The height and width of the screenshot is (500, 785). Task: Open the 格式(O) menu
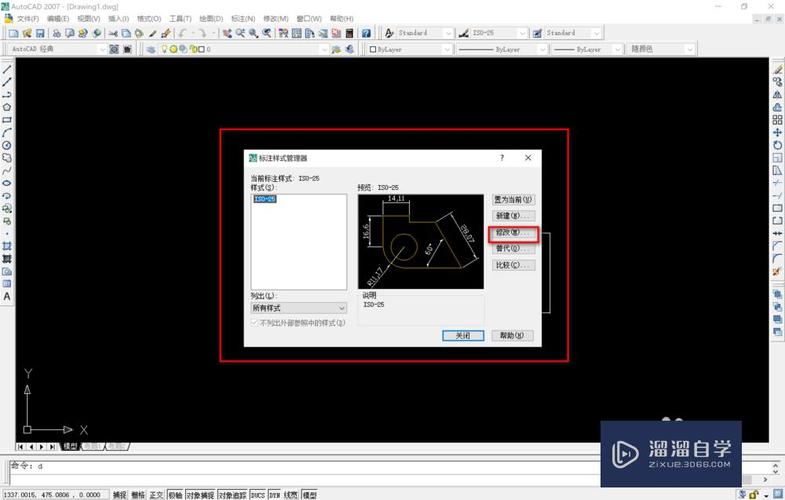coord(149,19)
